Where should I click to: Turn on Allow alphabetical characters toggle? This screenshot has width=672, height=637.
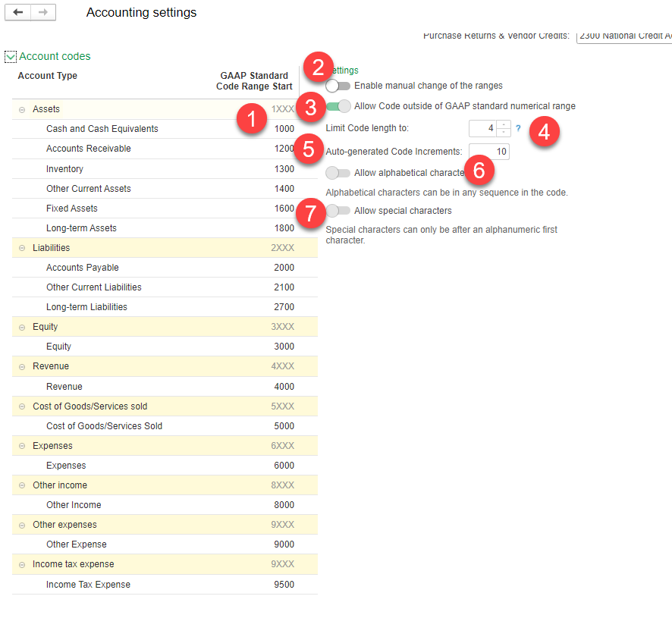(x=338, y=173)
